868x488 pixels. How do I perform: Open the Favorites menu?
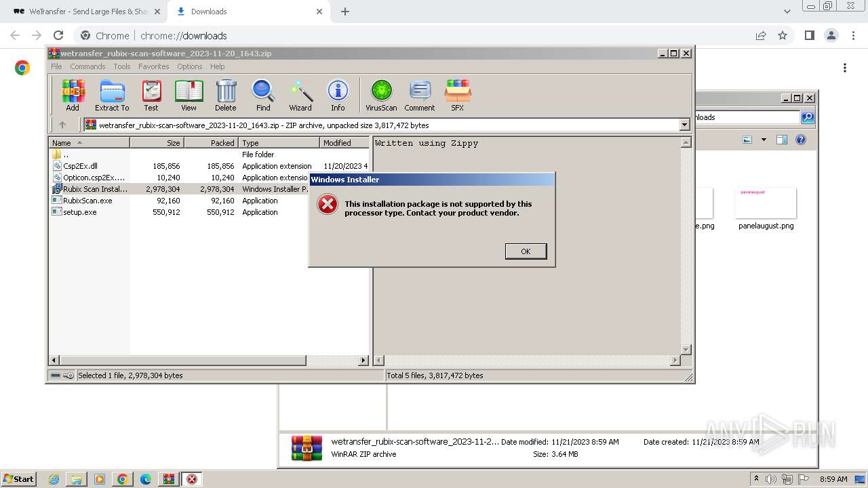154,66
